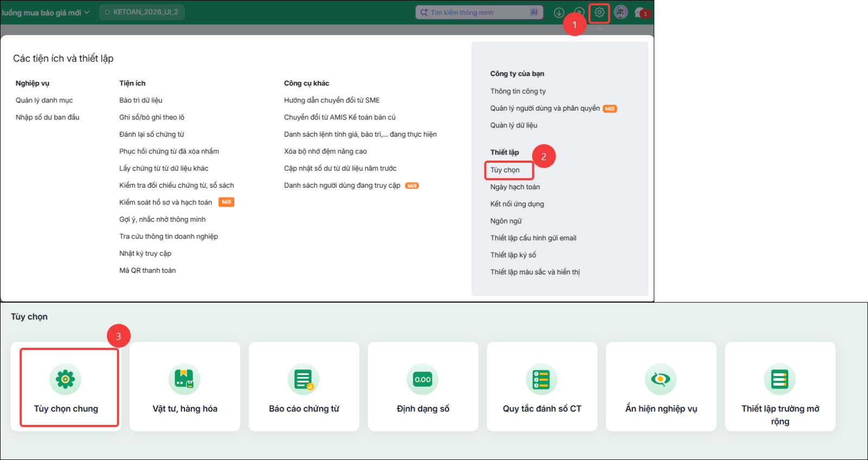Open the Vật tư, hàng hóa card label

[x=184, y=408]
